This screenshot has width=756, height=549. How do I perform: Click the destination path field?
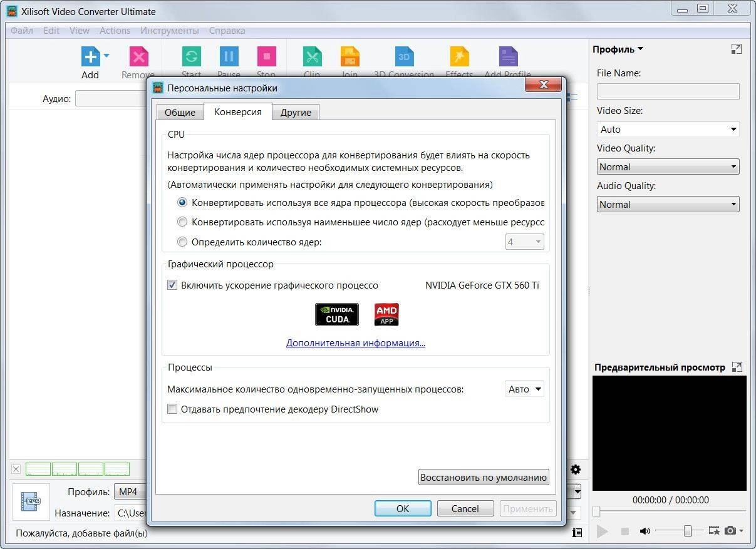[131, 513]
